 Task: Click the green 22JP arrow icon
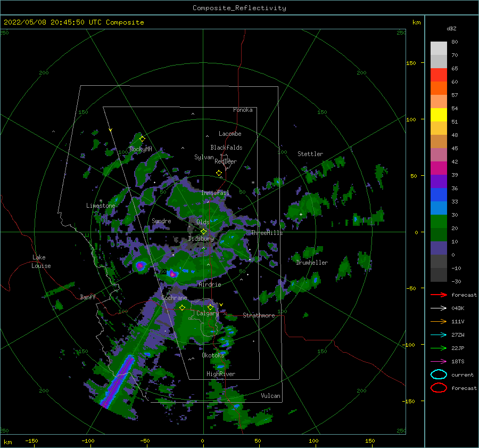[439, 348]
